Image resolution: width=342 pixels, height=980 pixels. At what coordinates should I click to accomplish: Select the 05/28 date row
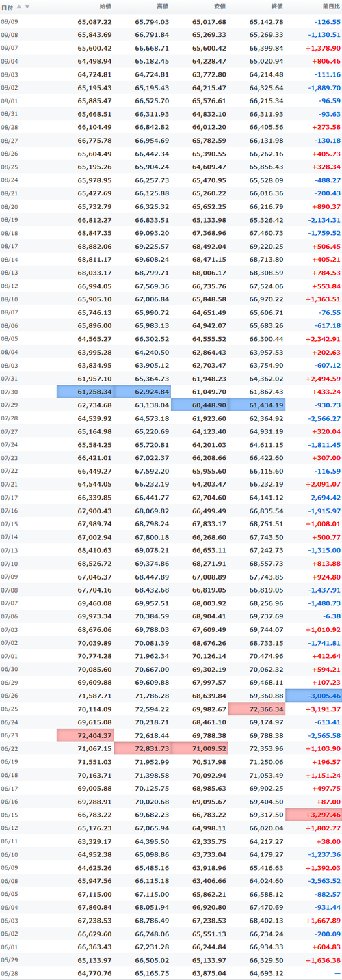pyautogui.click(x=171, y=973)
